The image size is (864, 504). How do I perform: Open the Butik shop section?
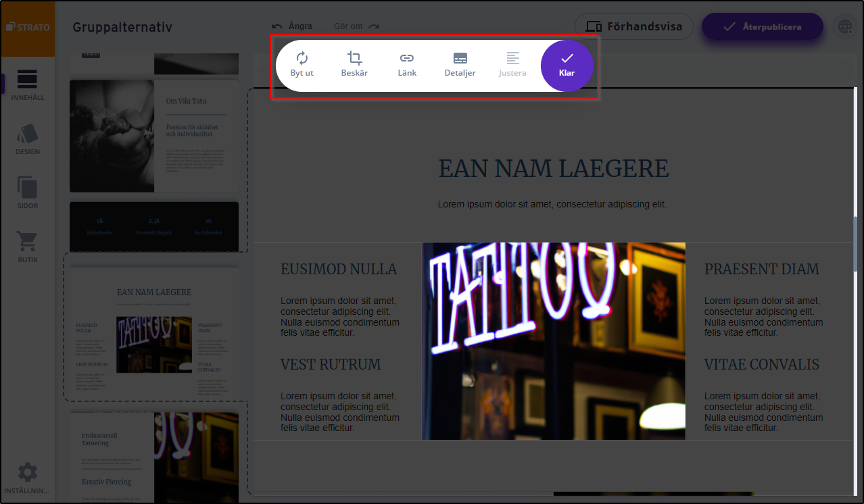point(27,247)
